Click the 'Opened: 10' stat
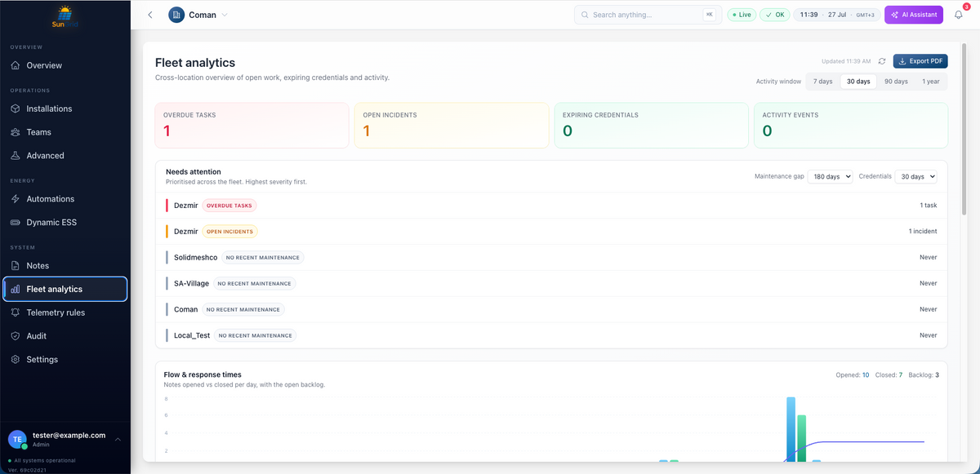 (853, 375)
